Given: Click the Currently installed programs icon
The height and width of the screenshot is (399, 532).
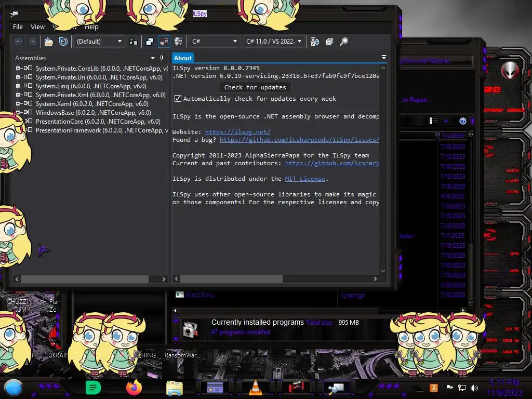Looking at the screenshot, I should (x=190, y=329).
